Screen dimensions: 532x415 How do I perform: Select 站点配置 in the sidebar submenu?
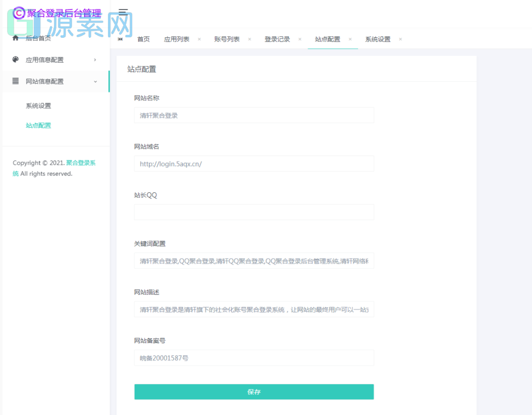pos(38,125)
